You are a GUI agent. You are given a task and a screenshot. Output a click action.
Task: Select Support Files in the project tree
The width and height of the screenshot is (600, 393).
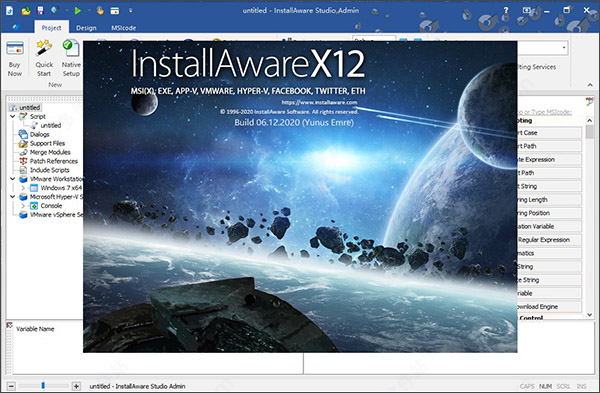[x=47, y=143]
